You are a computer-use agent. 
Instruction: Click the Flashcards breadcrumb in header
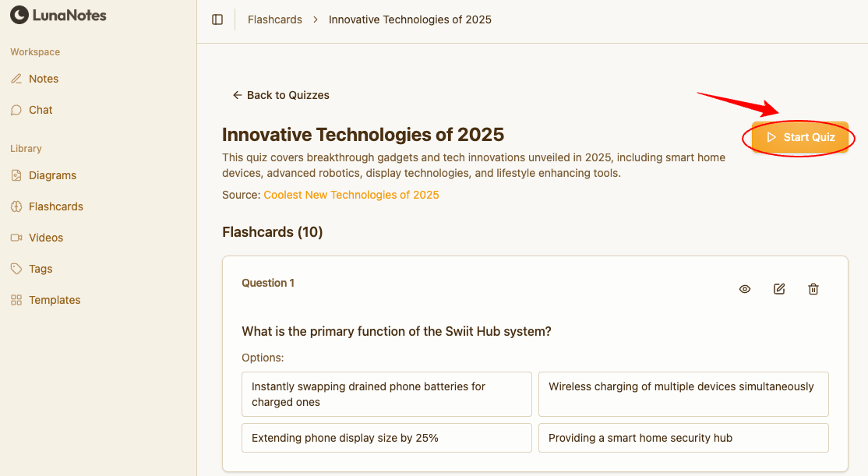275,19
